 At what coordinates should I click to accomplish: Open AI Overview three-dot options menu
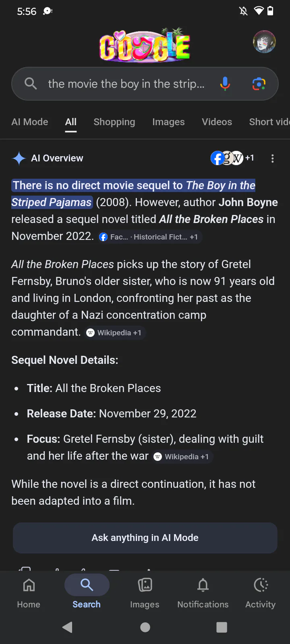point(273,158)
